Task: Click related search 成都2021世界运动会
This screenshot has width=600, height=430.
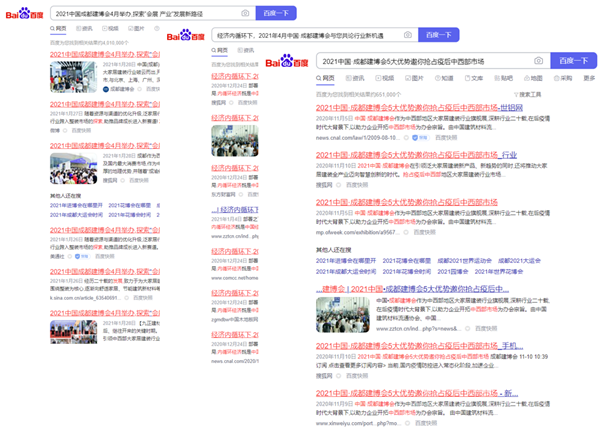Action: [x=464, y=261]
